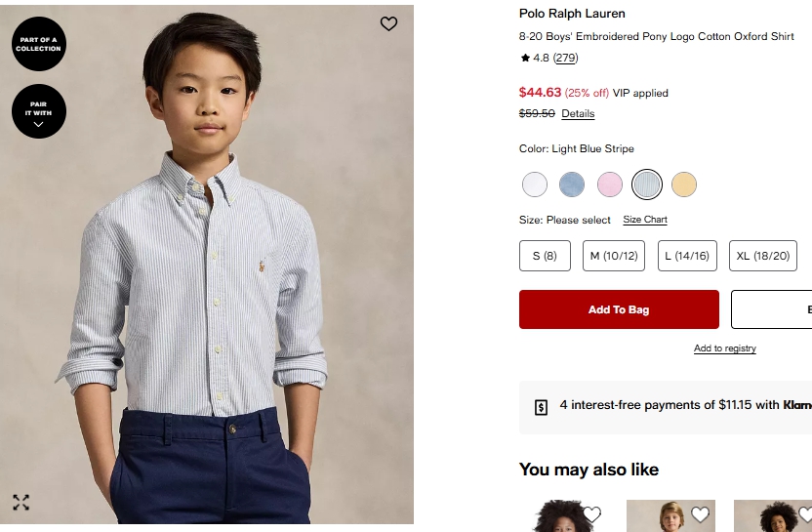Choose the blue color swatch
This screenshot has height=532, width=812.
coord(572,184)
